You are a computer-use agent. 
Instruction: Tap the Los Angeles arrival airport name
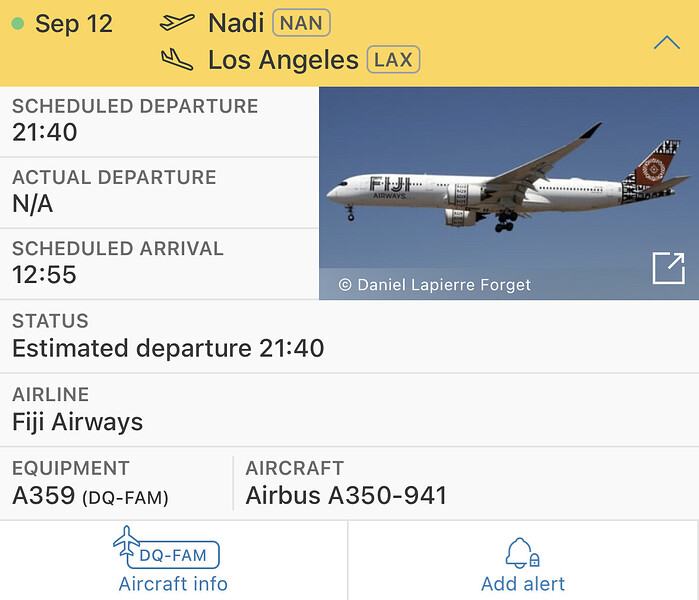[x=284, y=60]
